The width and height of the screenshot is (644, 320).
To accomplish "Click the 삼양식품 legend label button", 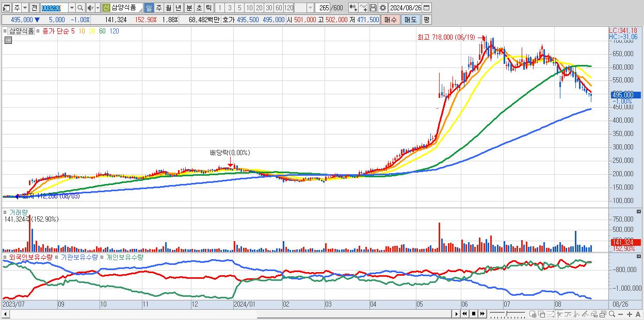I will click(x=22, y=31).
